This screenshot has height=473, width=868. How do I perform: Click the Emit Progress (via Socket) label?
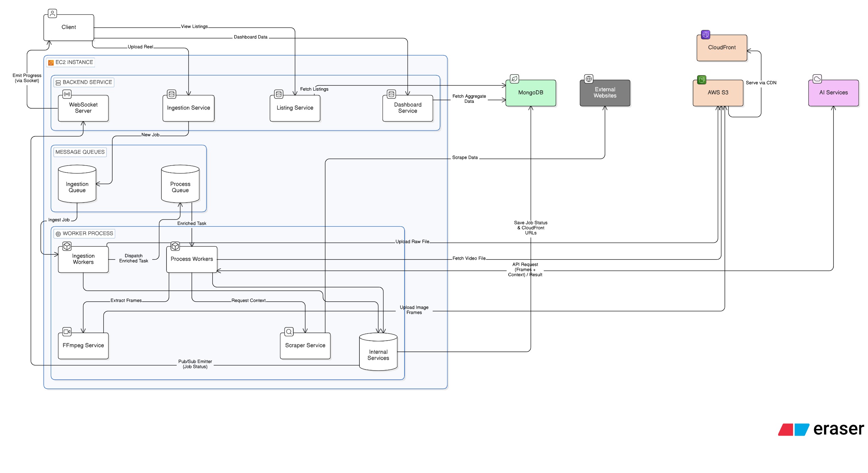(27, 78)
